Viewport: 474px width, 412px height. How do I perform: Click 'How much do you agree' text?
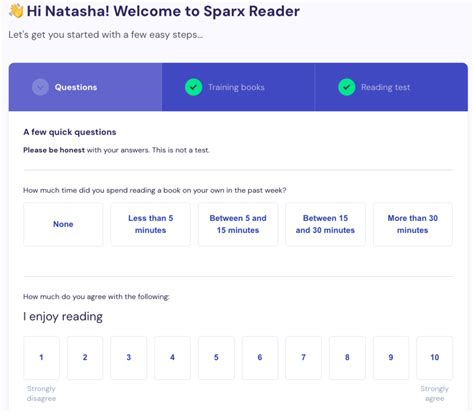(x=96, y=297)
